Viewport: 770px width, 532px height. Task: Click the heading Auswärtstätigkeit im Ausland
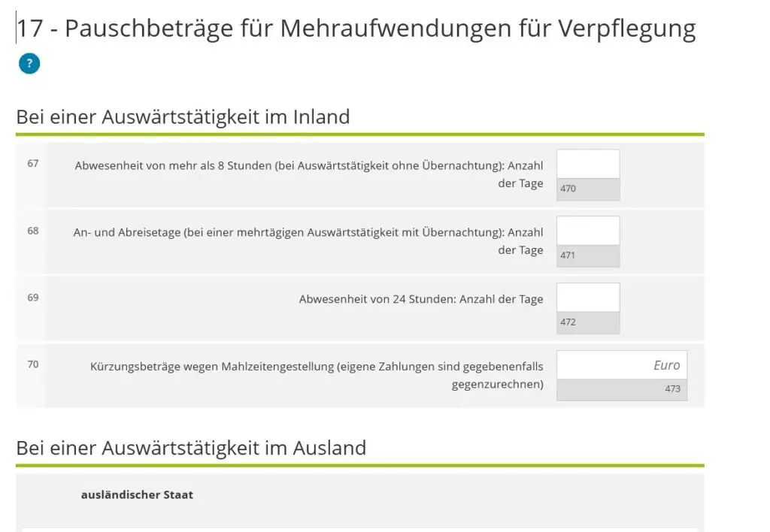tap(192, 448)
